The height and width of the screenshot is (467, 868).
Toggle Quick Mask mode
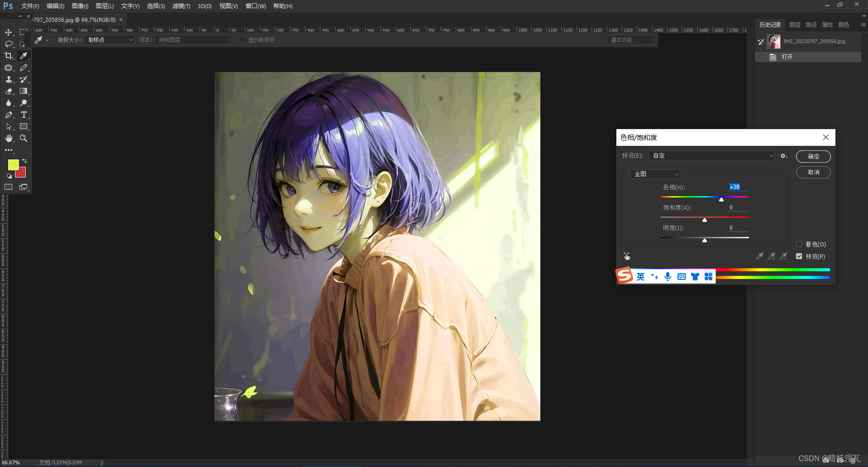tap(9, 187)
